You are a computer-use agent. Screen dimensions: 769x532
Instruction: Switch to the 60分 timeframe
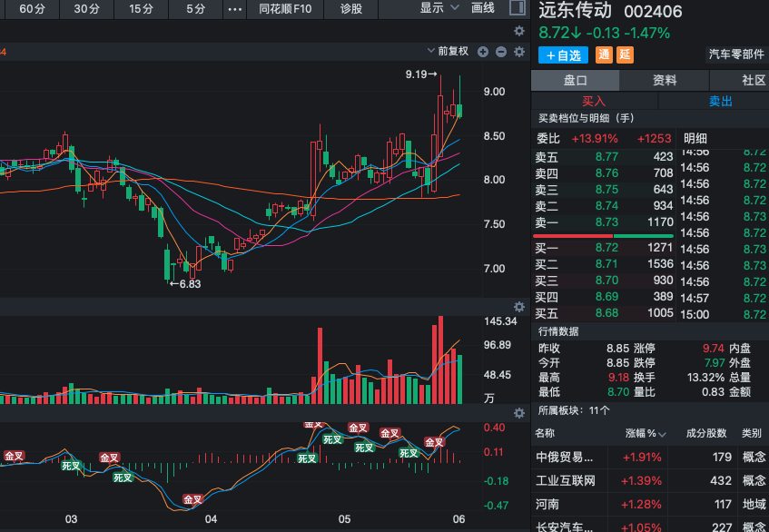point(32,9)
